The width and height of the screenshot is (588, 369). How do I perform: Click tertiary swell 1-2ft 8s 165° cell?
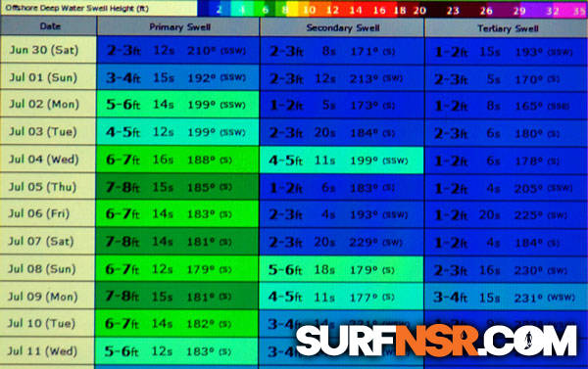point(507,106)
